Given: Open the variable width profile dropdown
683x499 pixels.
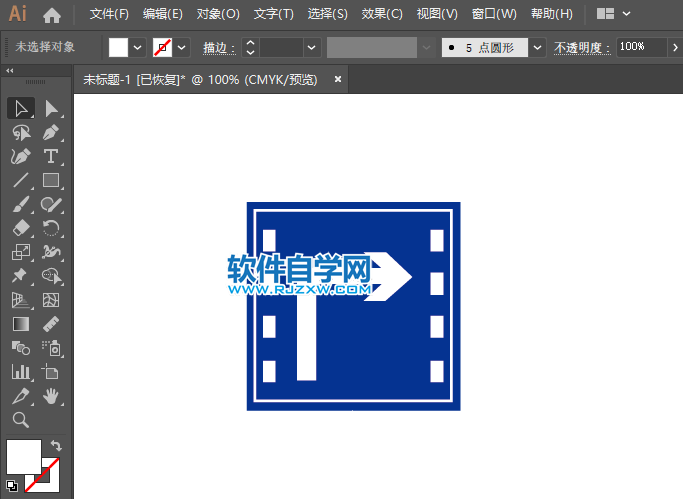Looking at the screenshot, I should 426,47.
